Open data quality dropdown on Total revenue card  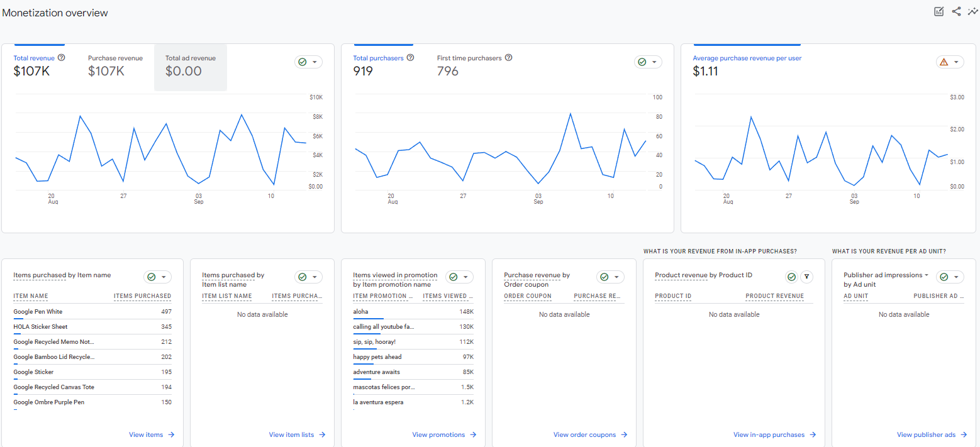pos(308,62)
